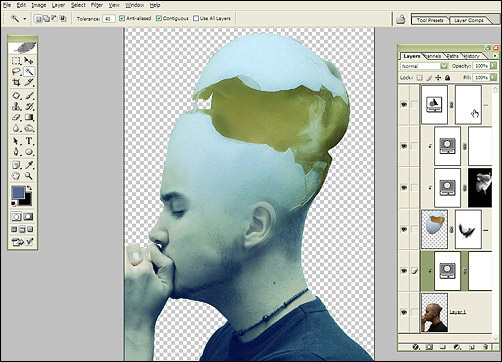502x362 pixels.
Task: Select the Notes tool
Action: [16, 165]
